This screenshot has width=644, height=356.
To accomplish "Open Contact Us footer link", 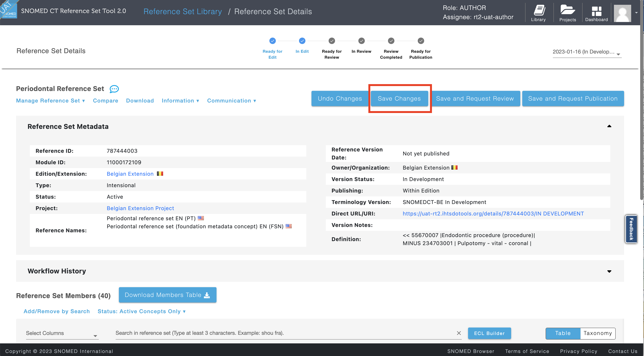I will pyautogui.click(x=623, y=351).
